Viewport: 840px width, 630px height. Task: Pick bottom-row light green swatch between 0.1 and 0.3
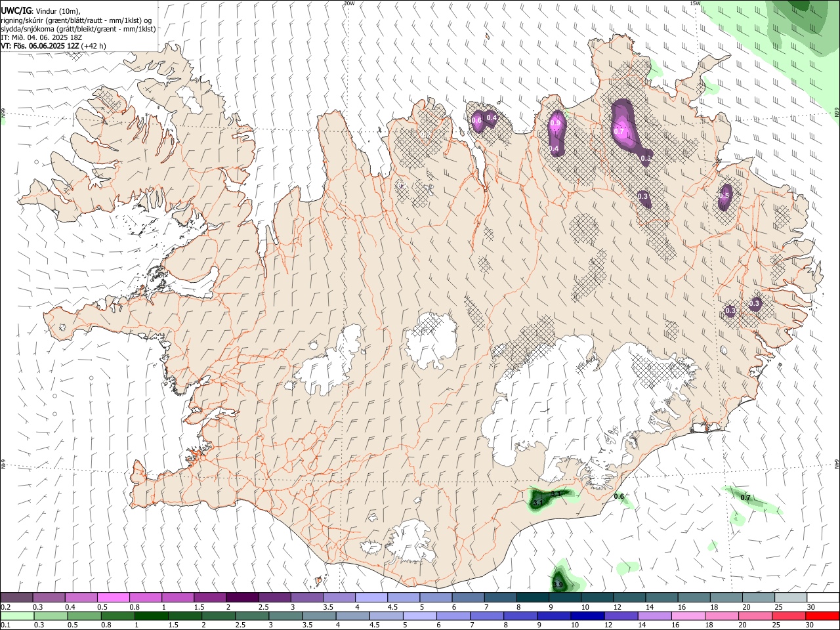[x=18, y=616]
